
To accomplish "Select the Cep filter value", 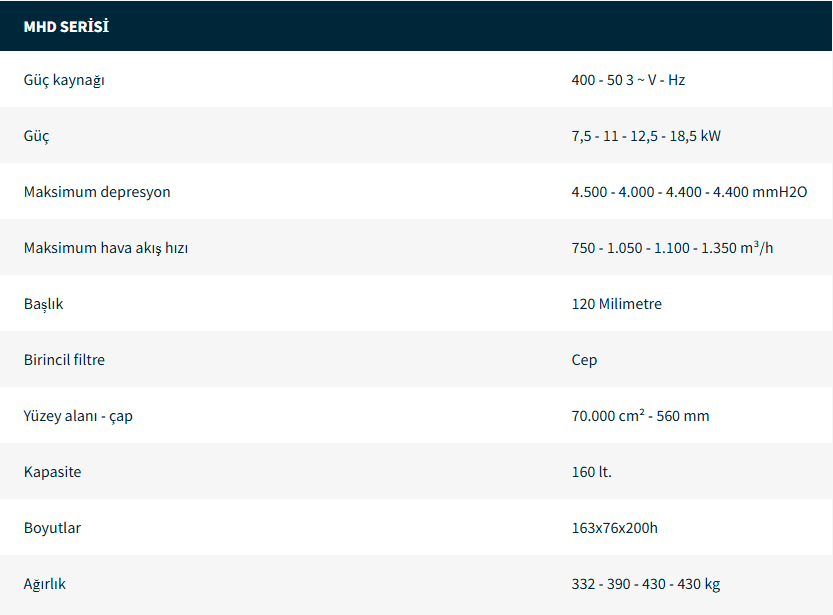I will 584,360.
